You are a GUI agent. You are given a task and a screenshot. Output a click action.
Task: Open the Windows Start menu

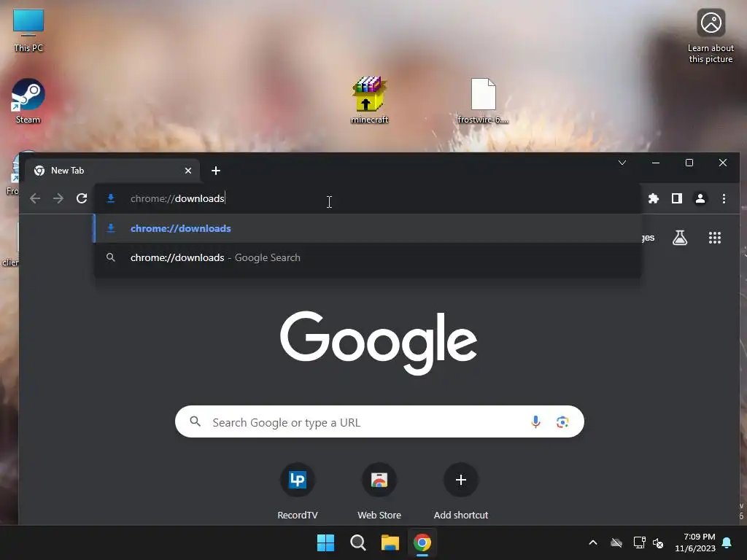(326, 542)
